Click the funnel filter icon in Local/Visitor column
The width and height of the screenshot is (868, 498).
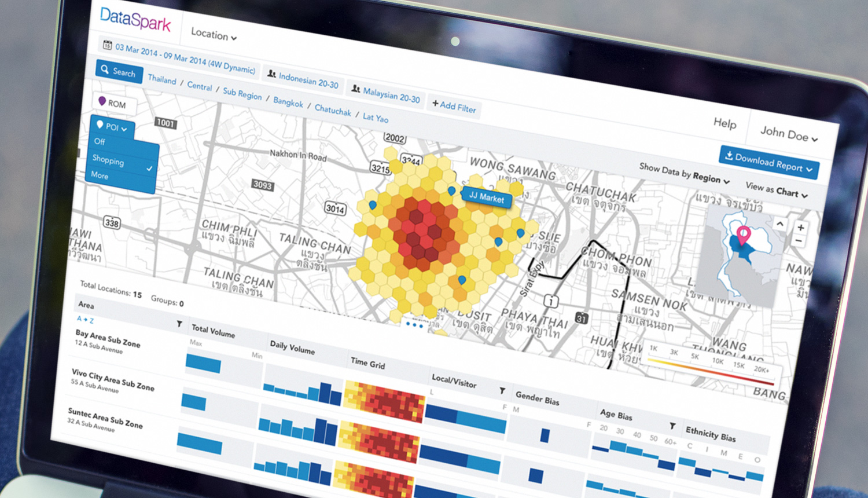[x=501, y=391]
